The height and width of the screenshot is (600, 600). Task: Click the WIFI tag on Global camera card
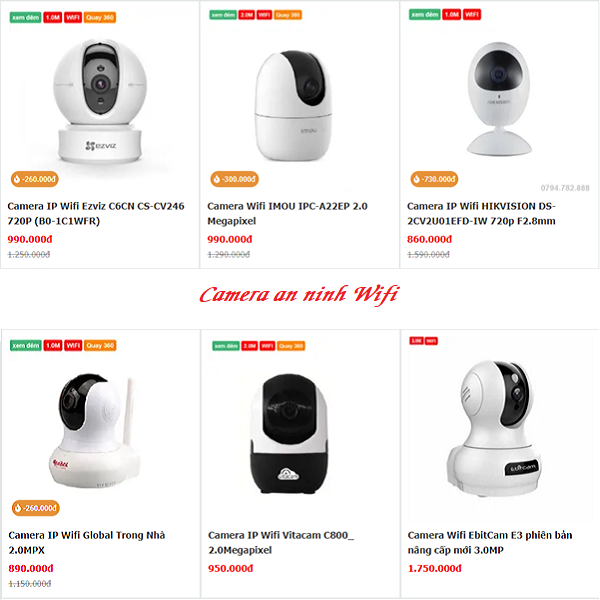click(73, 346)
